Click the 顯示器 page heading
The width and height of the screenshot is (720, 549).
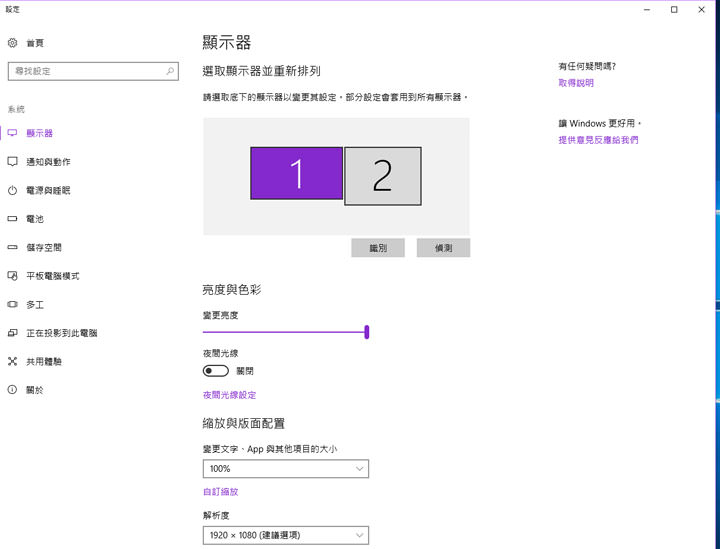(x=227, y=43)
